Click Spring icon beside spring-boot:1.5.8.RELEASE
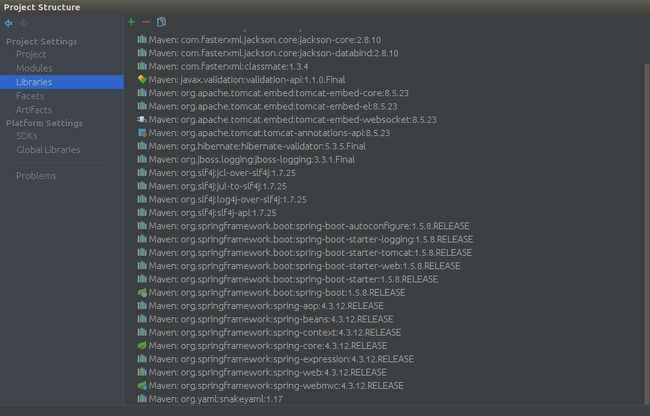Screen dimensions: 650x416 (142, 293)
